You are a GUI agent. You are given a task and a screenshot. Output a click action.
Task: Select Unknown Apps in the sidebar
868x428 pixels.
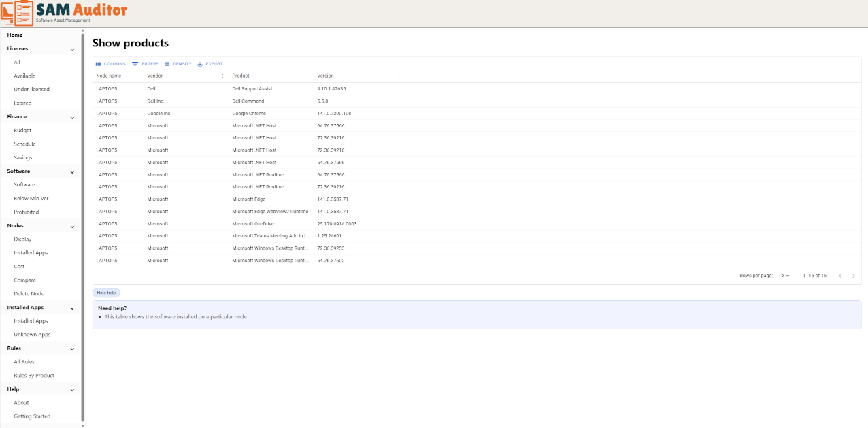32,334
